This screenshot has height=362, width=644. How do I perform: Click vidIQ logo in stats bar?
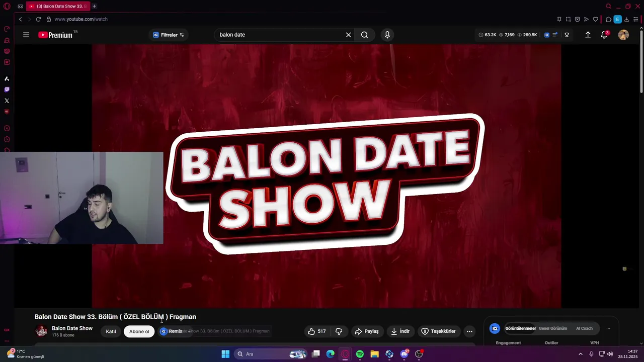[546, 35]
